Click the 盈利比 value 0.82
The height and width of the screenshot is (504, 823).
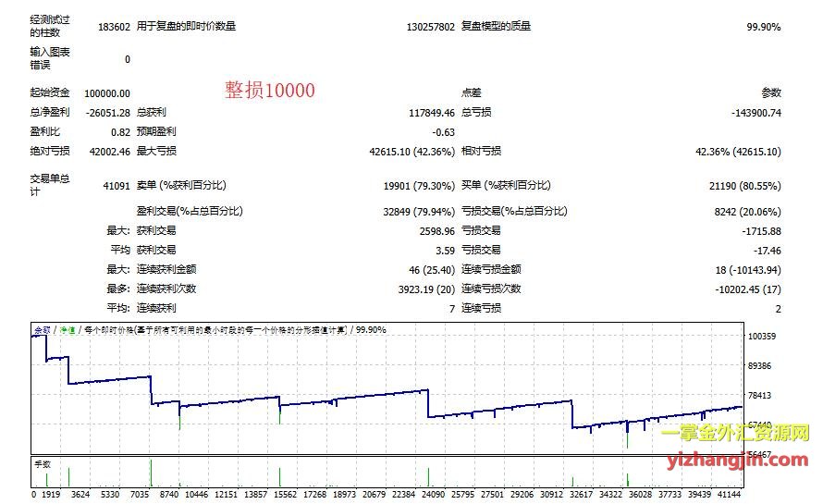point(120,131)
